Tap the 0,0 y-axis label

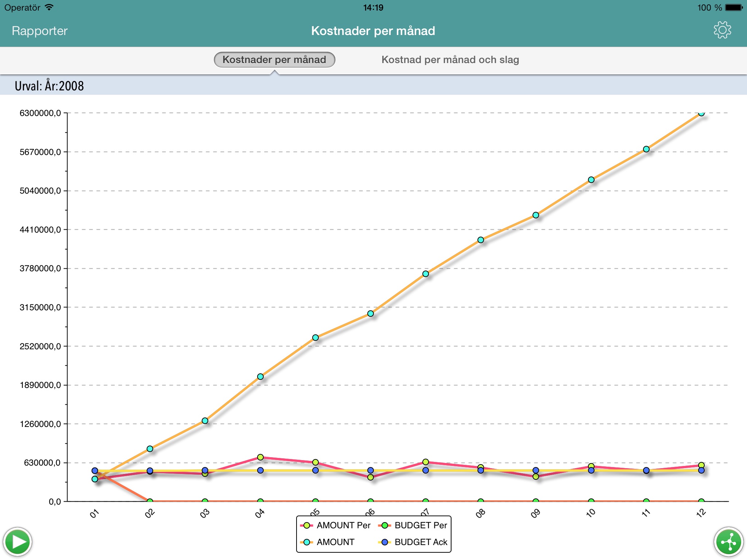pos(55,502)
